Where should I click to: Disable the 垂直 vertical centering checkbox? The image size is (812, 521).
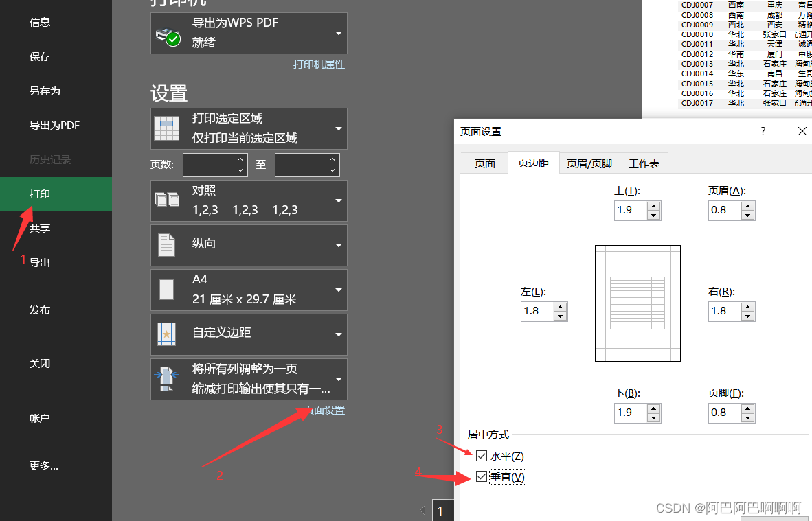pos(482,476)
